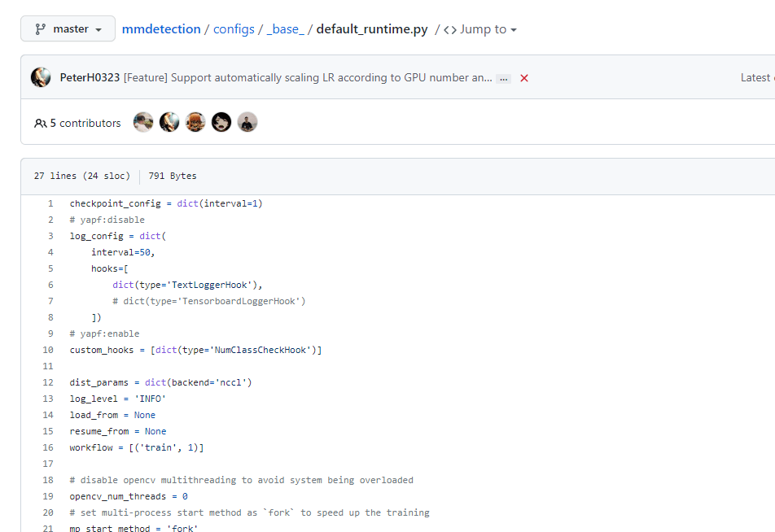
Task: Click the 27 lines file stats bar
Action: pyautogui.click(x=81, y=176)
